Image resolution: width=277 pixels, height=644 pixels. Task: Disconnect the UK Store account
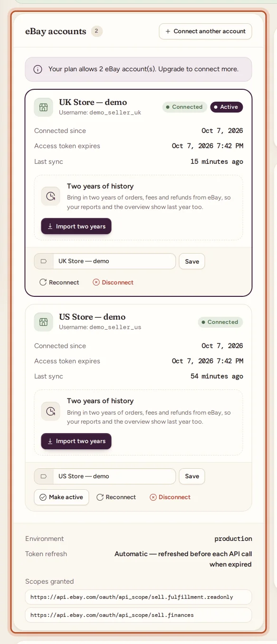113,282
